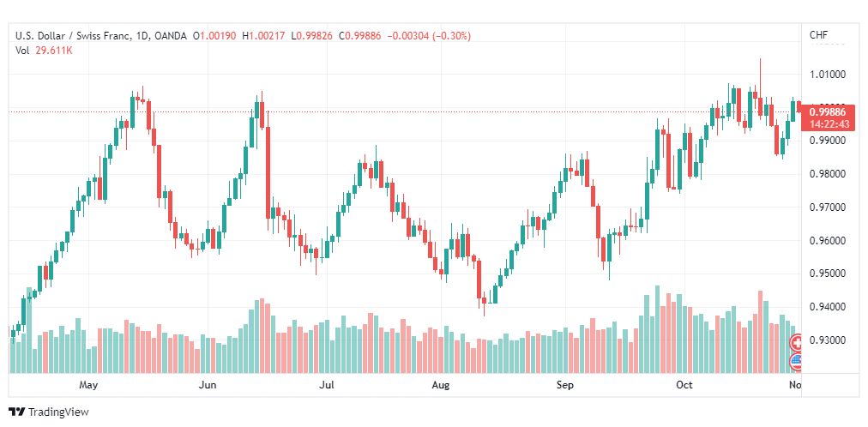Click the May label on time axis
The image size is (868, 427).
(88, 385)
